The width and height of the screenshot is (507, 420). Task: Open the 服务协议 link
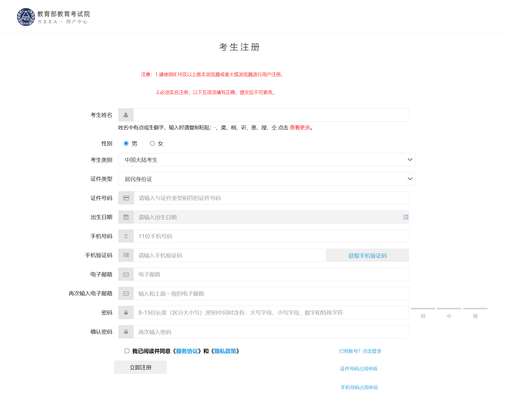[187, 351]
